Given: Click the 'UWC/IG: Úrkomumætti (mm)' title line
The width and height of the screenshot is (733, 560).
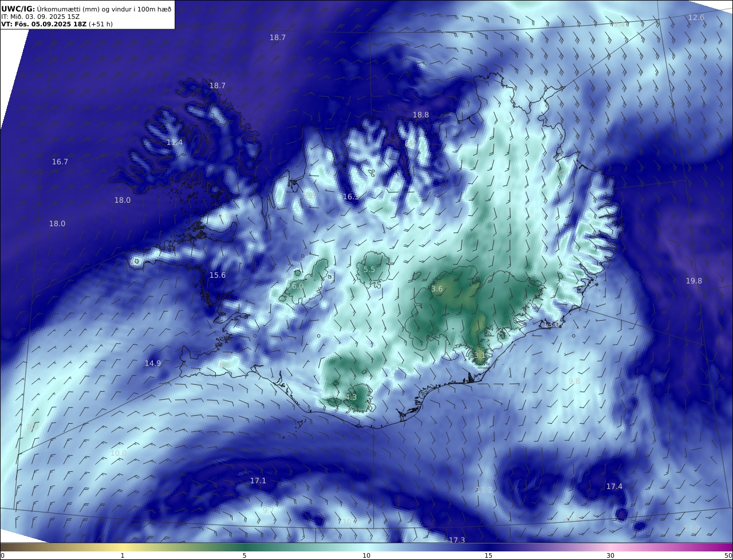Looking at the screenshot, I should click(86, 9).
